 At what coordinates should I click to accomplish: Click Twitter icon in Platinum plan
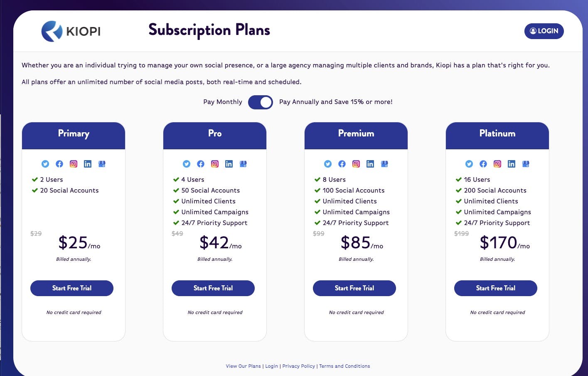pos(469,164)
